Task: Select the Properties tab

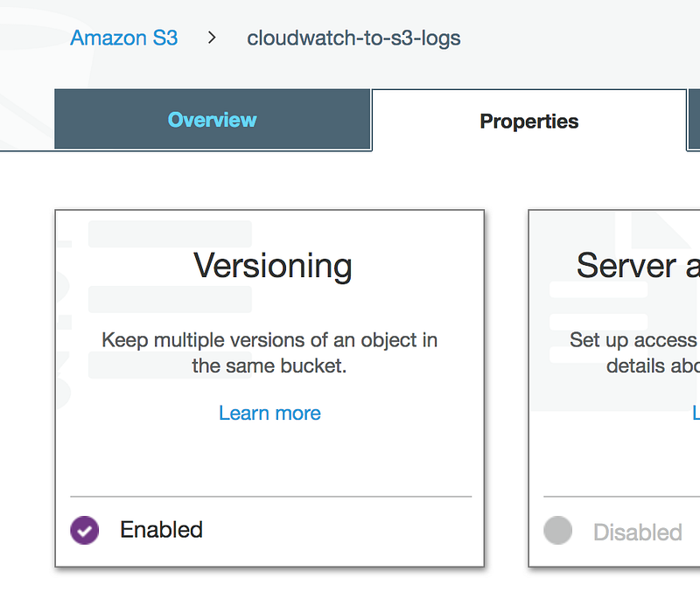Action: (528, 122)
